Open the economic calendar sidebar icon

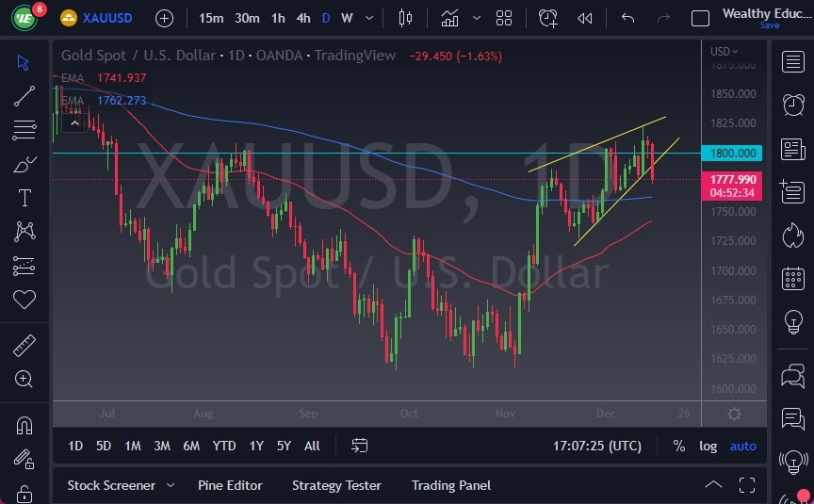coord(792,278)
